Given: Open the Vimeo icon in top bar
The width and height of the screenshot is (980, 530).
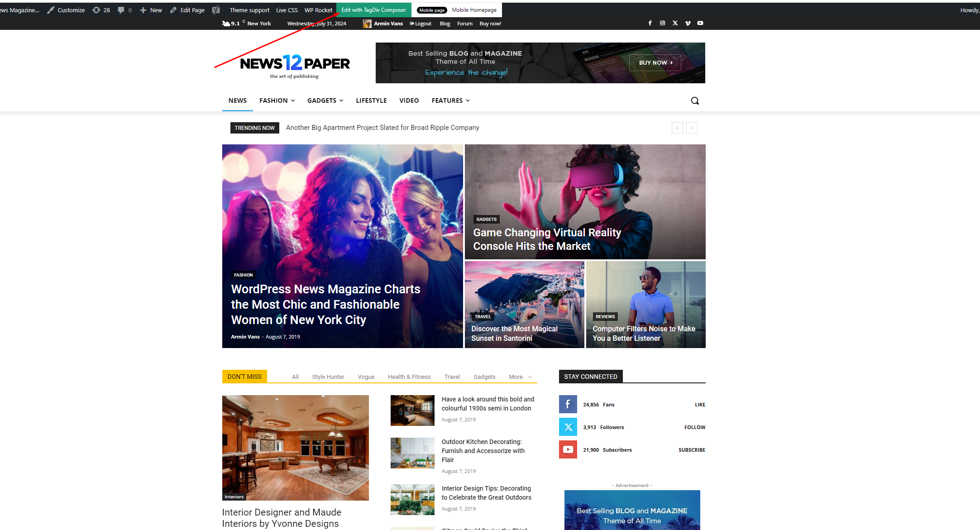Looking at the screenshot, I should 688,23.
